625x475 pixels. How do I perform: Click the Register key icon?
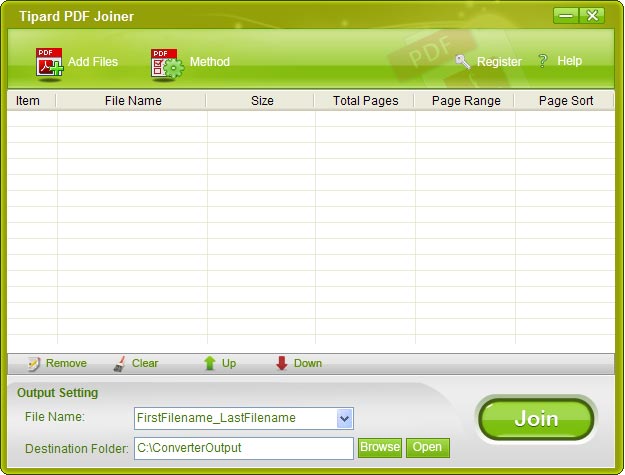[x=462, y=61]
